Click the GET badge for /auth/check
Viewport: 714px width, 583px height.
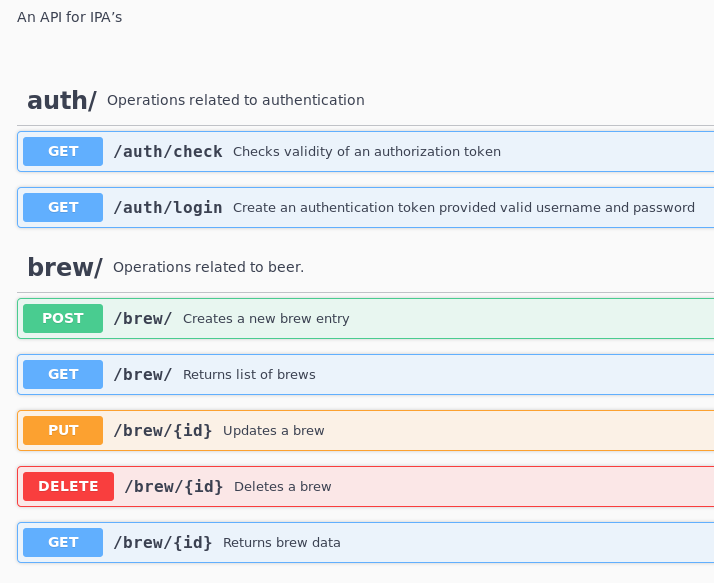pos(63,152)
